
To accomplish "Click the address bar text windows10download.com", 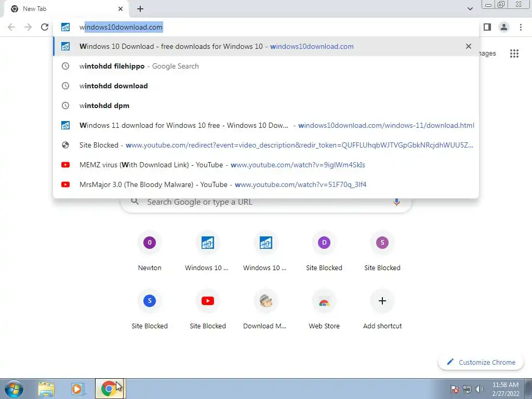I will click(x=121, y=27).
